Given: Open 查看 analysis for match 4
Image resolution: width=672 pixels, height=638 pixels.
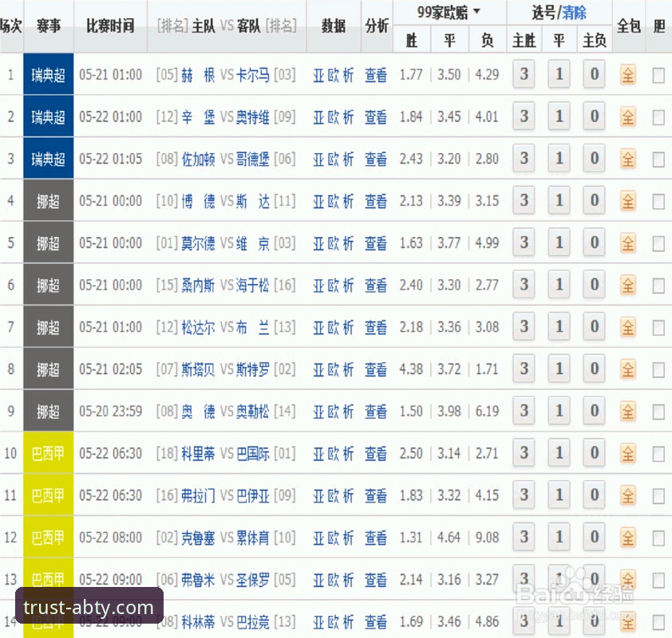Looking at the screenshot, I should point(375,201).
